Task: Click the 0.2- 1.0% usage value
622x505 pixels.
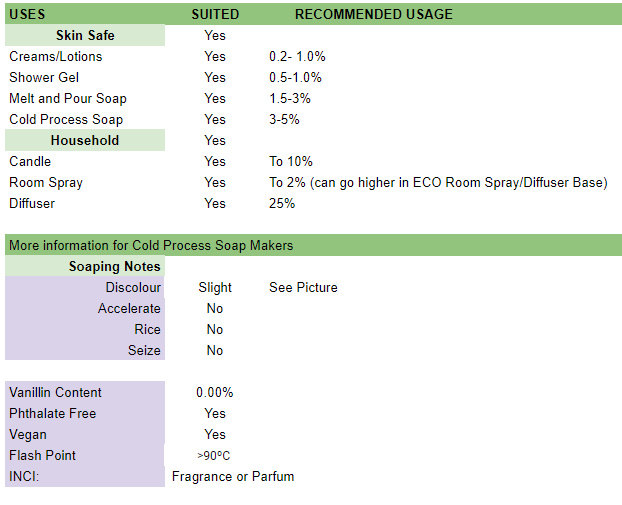Action: pos(297,56)
